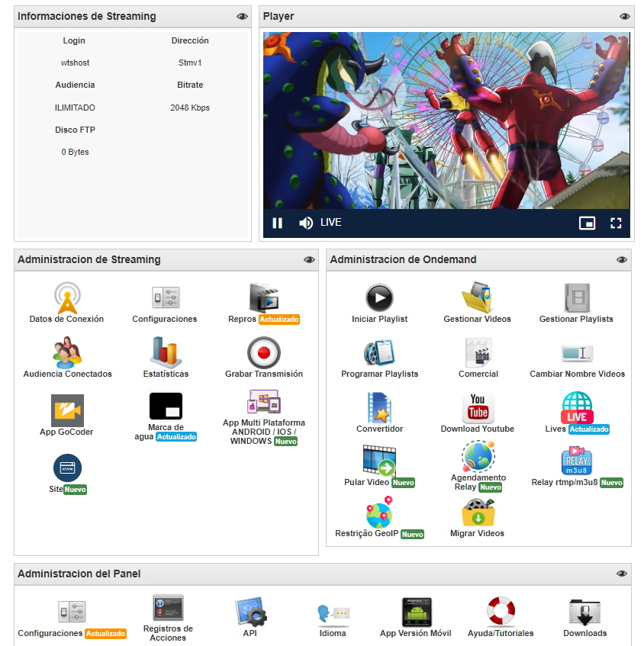The width and height of the screenshot is (644, 646).
Task: Open Datos de Conexión antenna icon
Action: coord(67,298)
